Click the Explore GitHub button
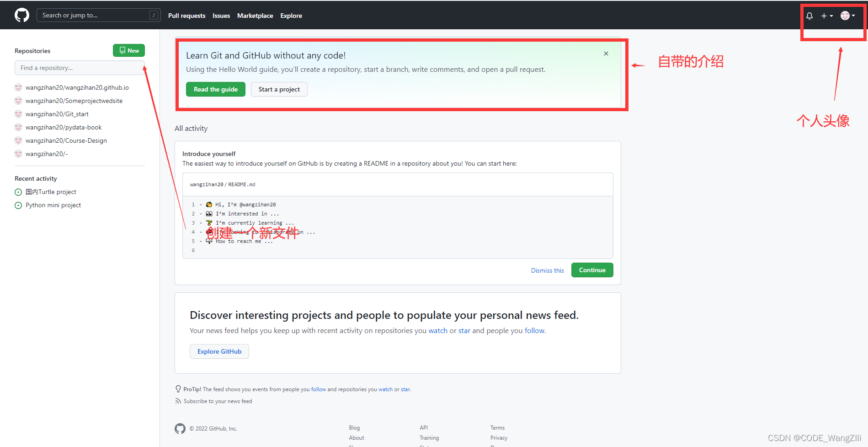Viewport: 868px width, 447px height. tap(219, 351)
